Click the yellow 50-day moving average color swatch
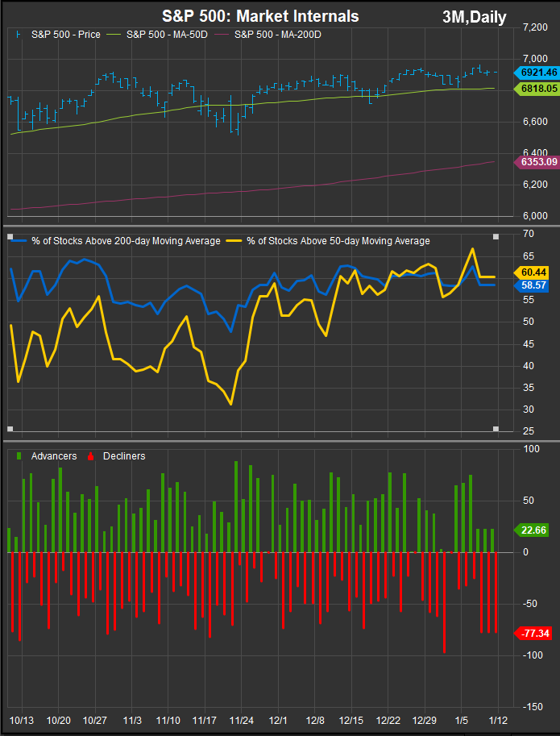Viewport: 560px width, 736px height. (234, 241)
